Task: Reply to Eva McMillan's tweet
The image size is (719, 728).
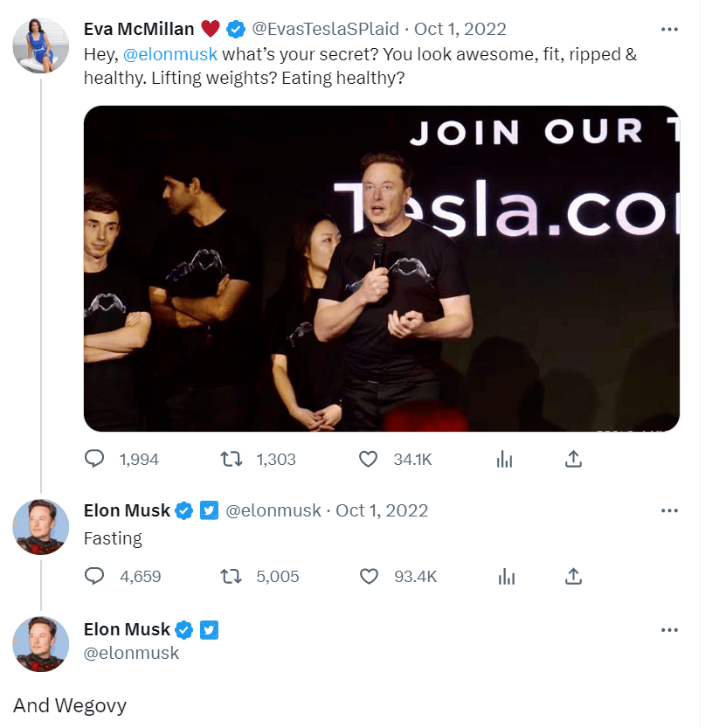Action: click(94, 459)
